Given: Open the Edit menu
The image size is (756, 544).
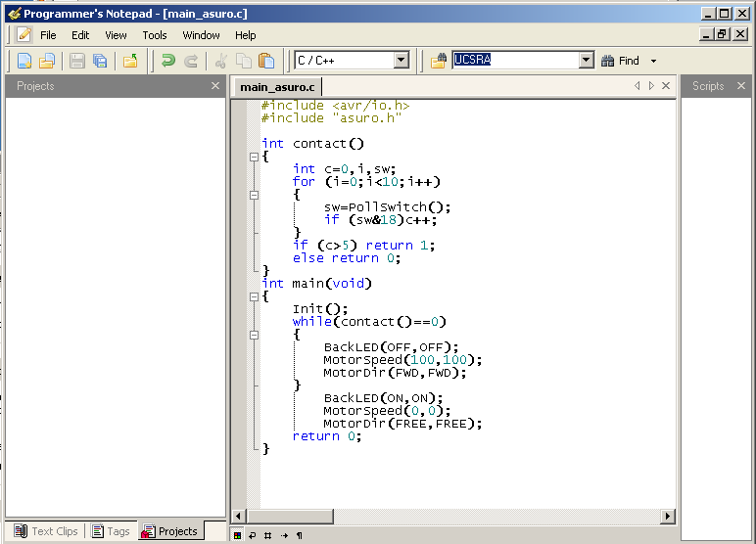Looking at the screenshot, I should coord(80,35).
